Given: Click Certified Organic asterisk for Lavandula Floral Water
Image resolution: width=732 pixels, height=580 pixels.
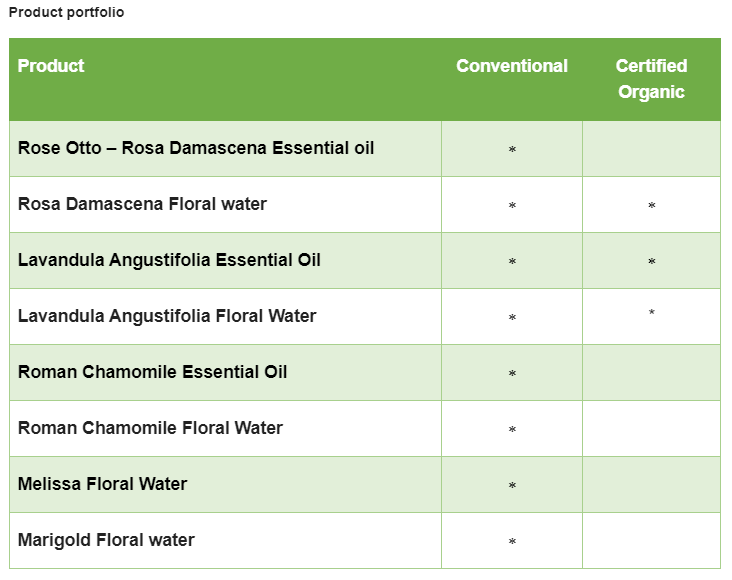Looking at the screenshot, I should [652, 314].
